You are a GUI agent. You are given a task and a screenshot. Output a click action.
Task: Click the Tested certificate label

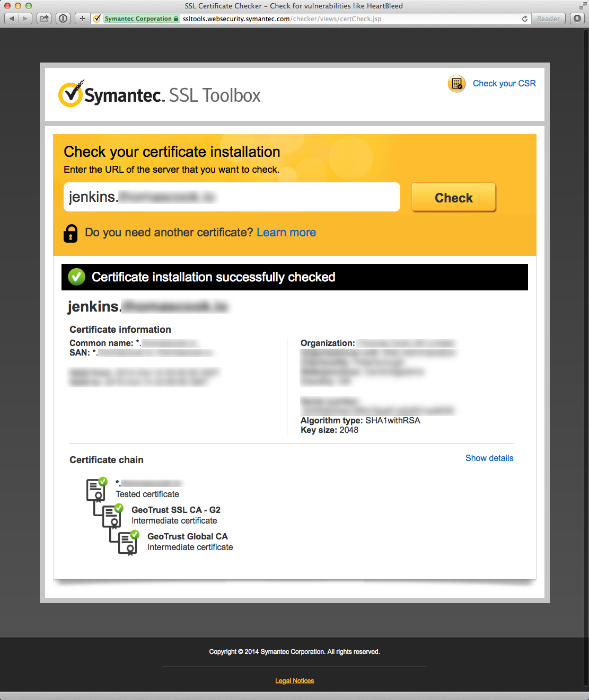[147, 494]
